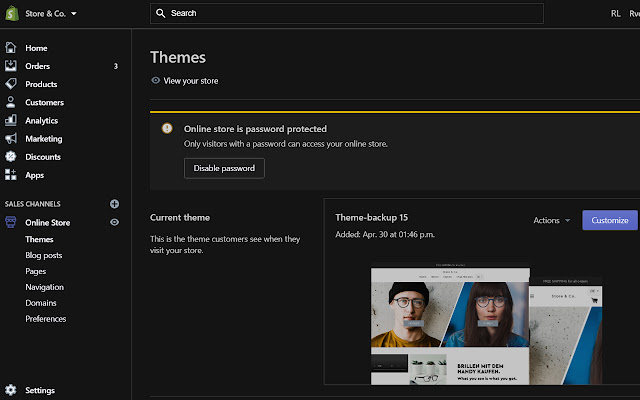640x400 pixels.
Task: Focus the Search input field
Action: pyautogui.click(x=347, y=13)
